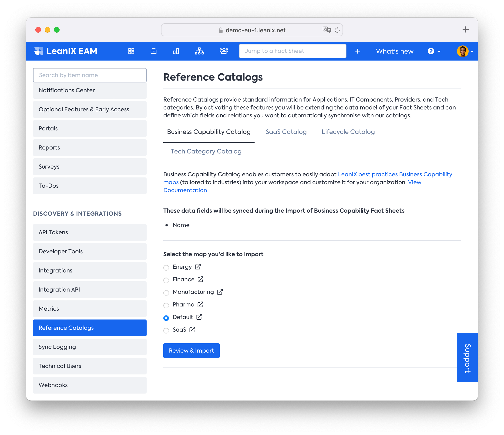This screenshot has height=435, width=504.
Task: Open Pharma map external link icon
Action: click(200, 304)
